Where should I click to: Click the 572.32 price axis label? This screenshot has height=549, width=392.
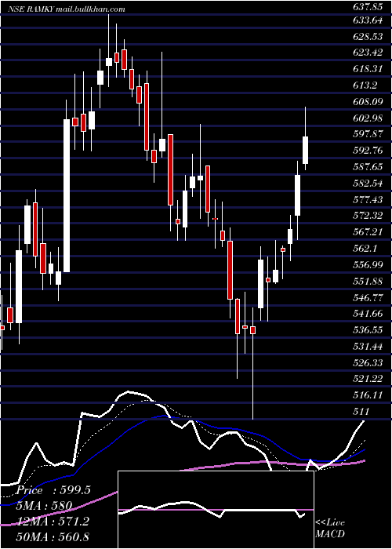pyautogui.click(x=368, y=216)
